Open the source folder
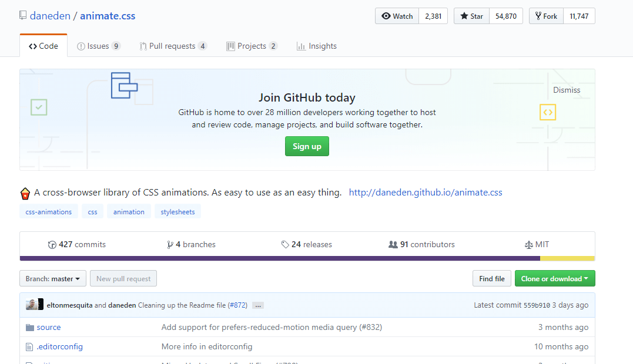 click(x=49, y=328)
